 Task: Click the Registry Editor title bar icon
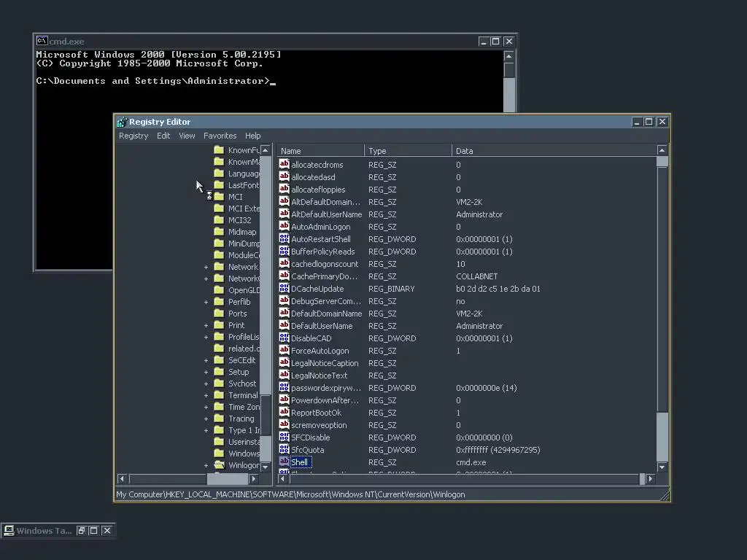(122, 122)
